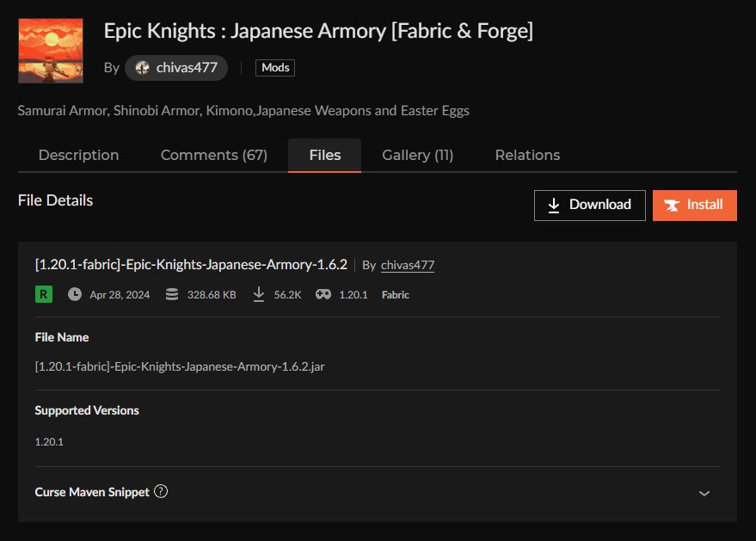This screenshot has width=756, height=541.
Task: Click the chivas477 author avatar icon
Action: [142, 67]
